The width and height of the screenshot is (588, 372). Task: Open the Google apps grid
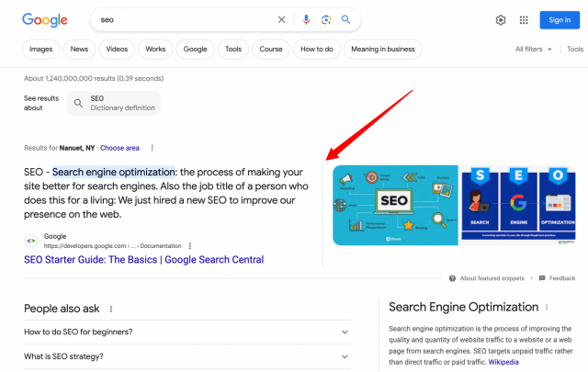tap(524, 20)
